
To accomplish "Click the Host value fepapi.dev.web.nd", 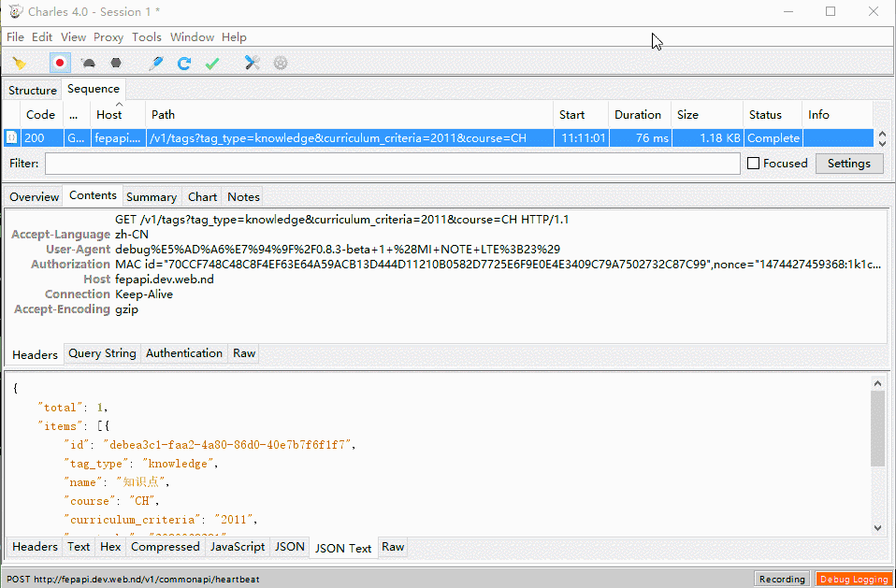I will (x=165, y=280).
